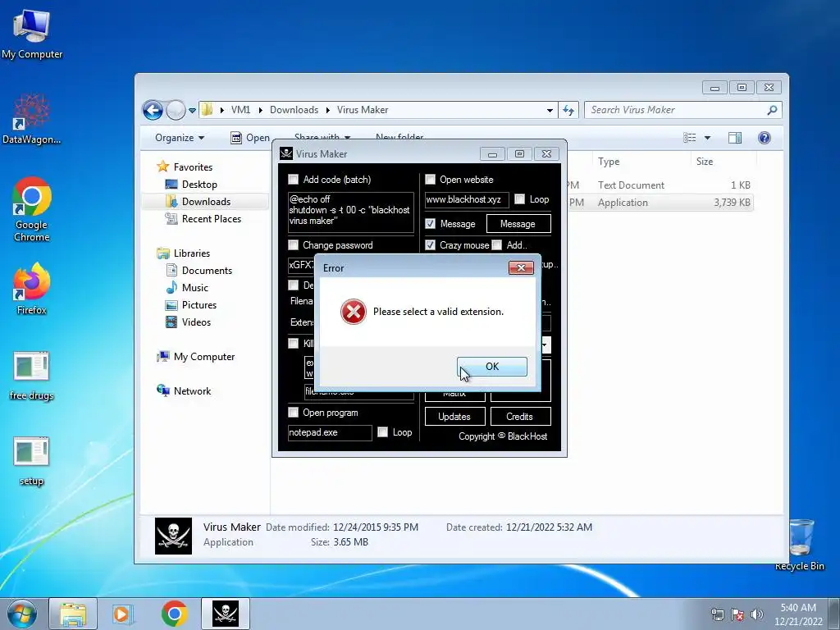Screen dimensions: 840x630
Task: Click the DataWagon desktop shortcut
Action: tap(32, 119)
